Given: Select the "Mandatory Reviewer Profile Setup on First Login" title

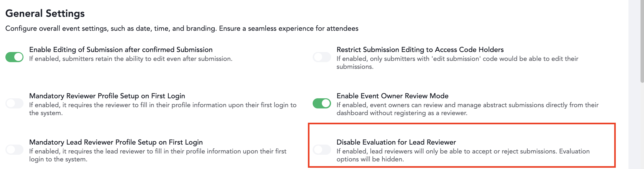Looking at the screenshot, I should coord(107,96).
